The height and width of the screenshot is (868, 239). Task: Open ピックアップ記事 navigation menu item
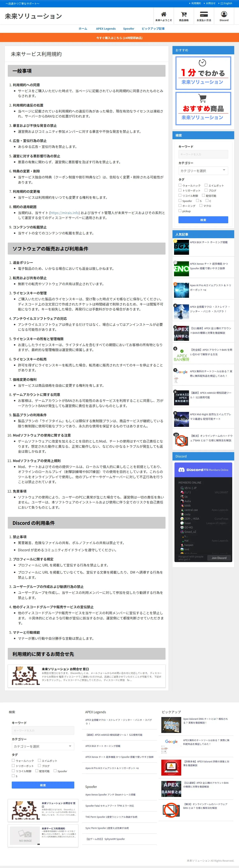(153, 29)
